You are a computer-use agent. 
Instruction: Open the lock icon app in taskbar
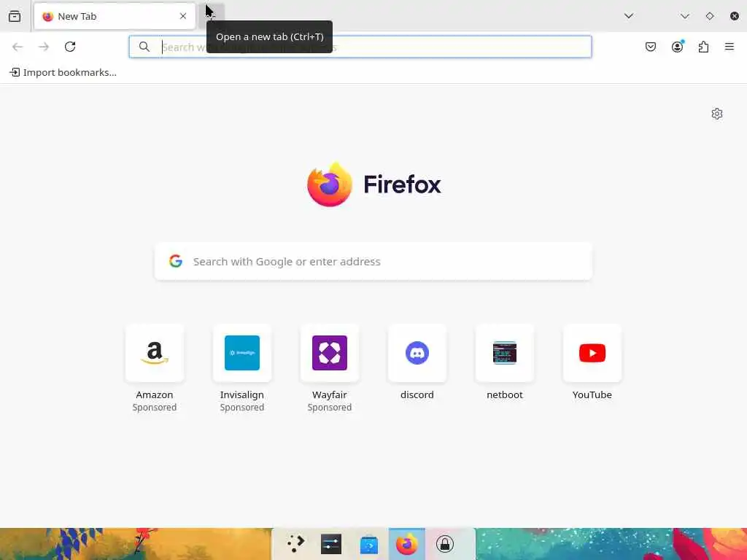coord(445,544)
